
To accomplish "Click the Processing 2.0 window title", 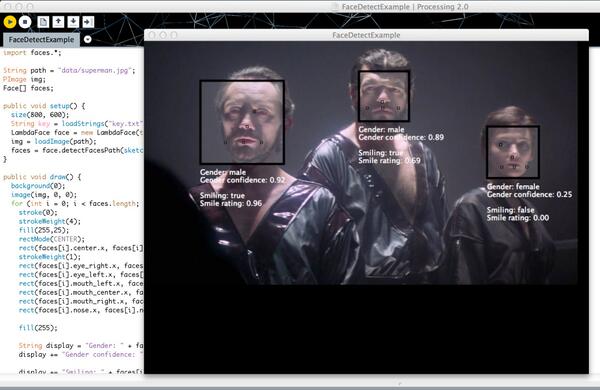I will coord(405,7).
